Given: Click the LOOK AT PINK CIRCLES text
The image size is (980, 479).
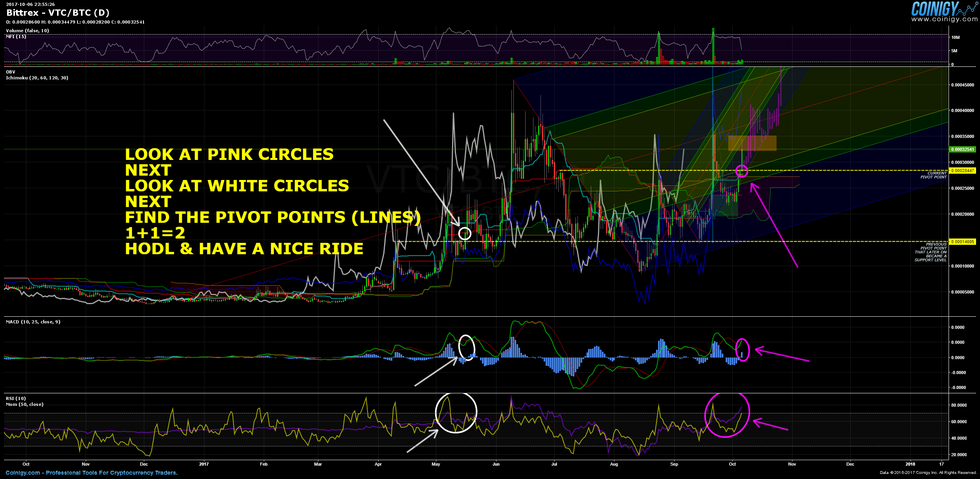Looking at the screenshot, I should (229, 154).
